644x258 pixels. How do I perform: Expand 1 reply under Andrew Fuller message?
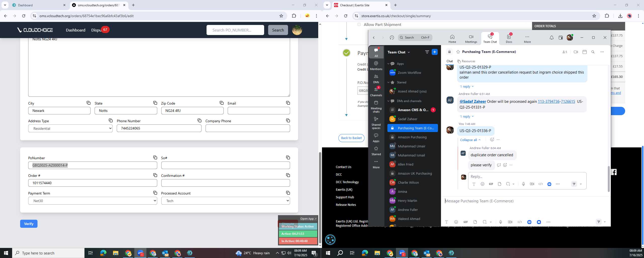(x=467, y=116)
